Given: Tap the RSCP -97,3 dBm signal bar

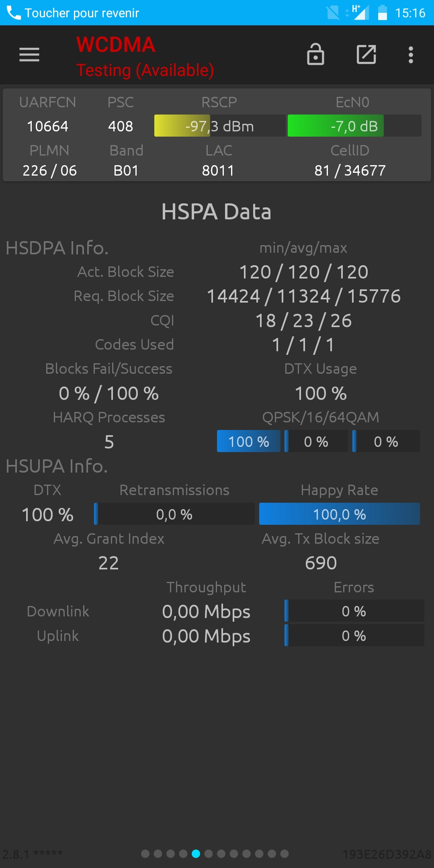Looking at the screenshot, I should (220, 126).
